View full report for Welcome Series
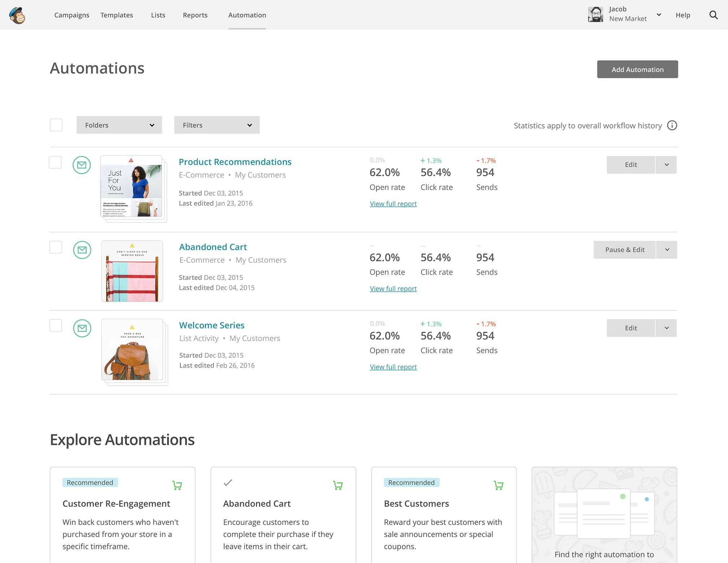The height and width of the screenshot is (563, 728). pyautogui.click(x=393, y=367)
